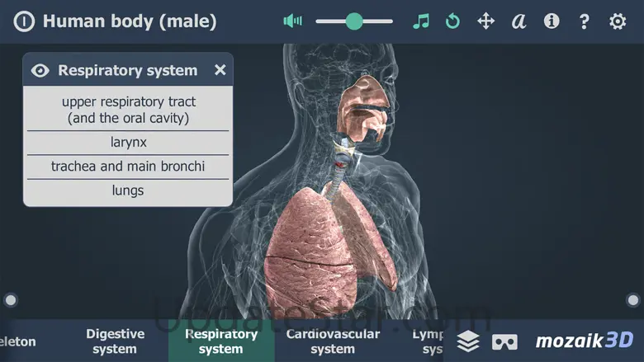
Task: Select 'larynx' in the list
Action: coord(128,143)
